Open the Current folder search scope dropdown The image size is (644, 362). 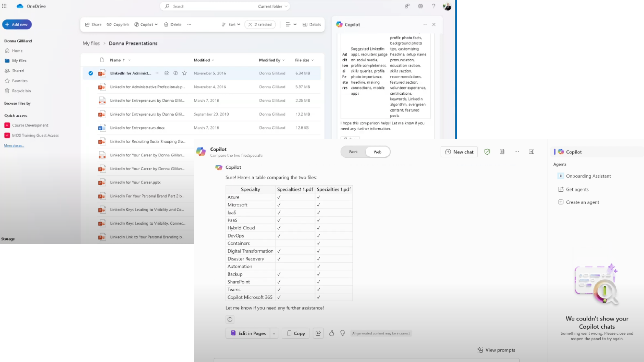click(x=273, y=6)
